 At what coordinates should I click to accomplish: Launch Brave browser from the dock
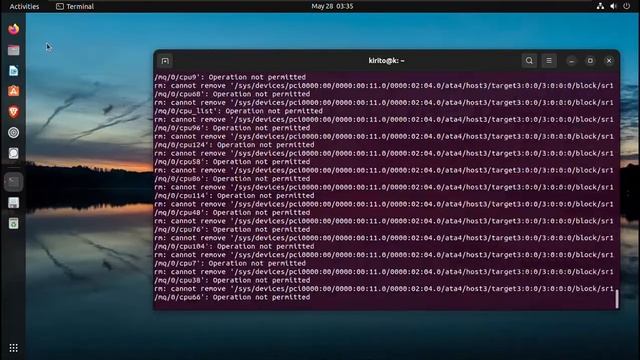(x=13, y=112)
